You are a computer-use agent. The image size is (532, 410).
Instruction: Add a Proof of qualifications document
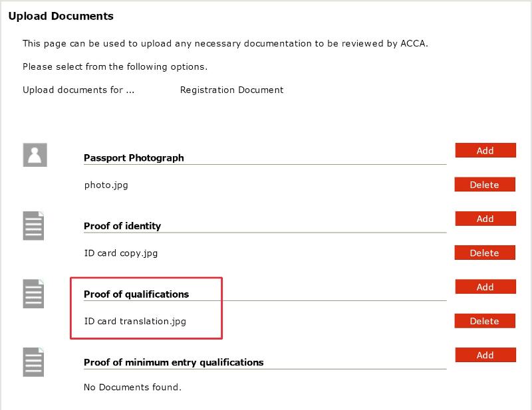coord(485,287)
